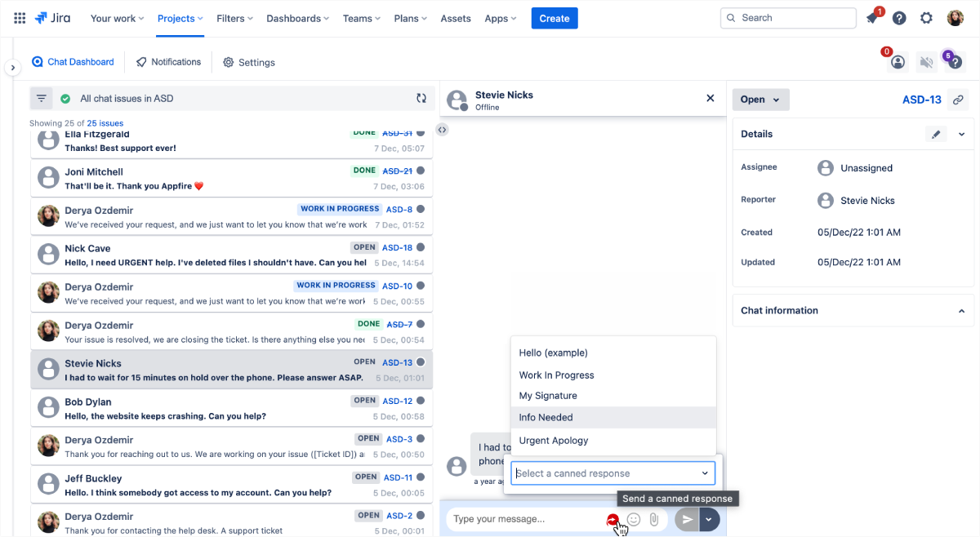Screen dimensions: 980x537
Task: Collapse the Chat information section
Action: 961,311
